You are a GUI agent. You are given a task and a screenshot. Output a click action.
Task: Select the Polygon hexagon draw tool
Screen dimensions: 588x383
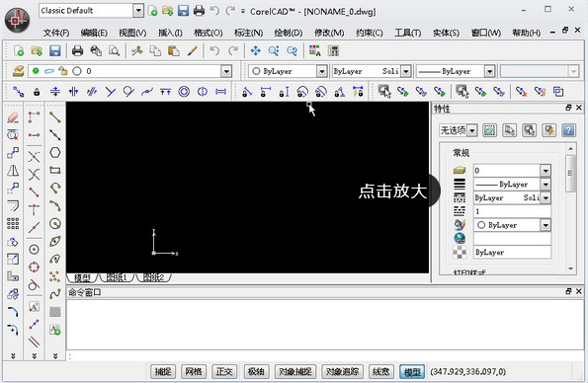click(55, 153)
